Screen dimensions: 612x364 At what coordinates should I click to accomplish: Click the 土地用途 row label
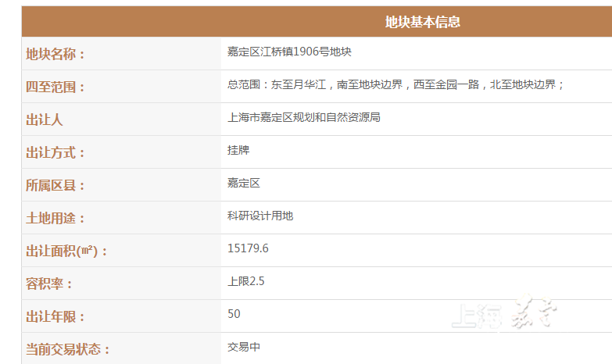point(55,219)
